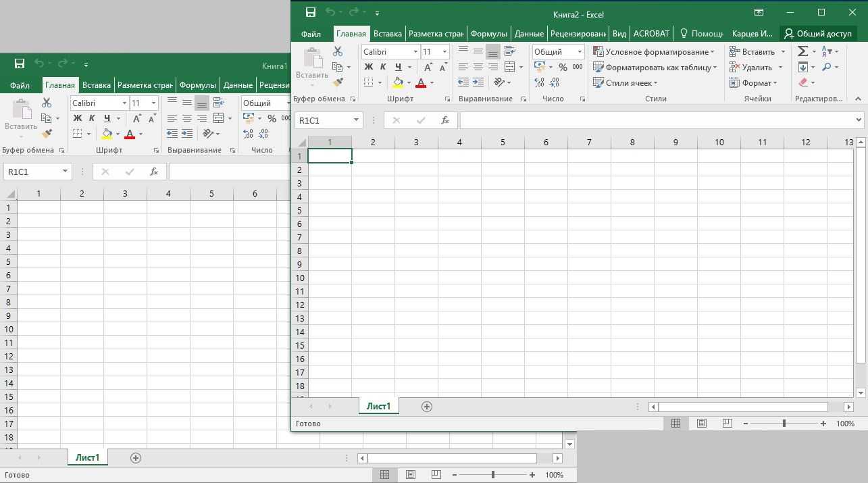Viewport: 868px width, 483px height.
Task: Add new sheet in Книга2
Action: click(x=426, y=406)
